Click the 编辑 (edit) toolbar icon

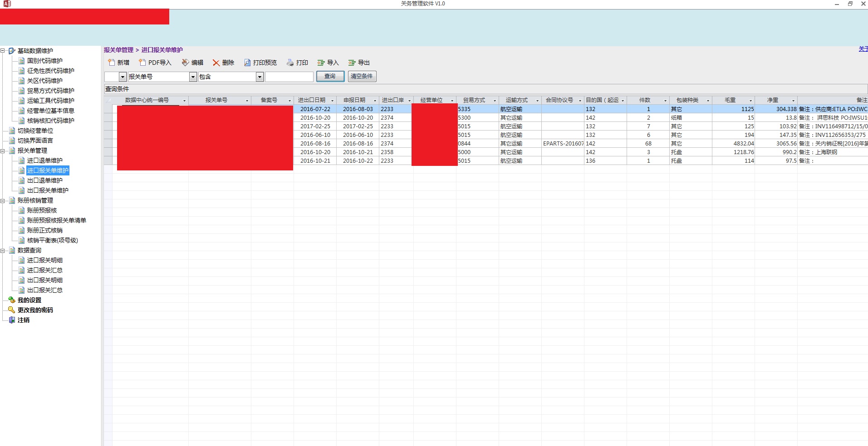pos(185,63)
